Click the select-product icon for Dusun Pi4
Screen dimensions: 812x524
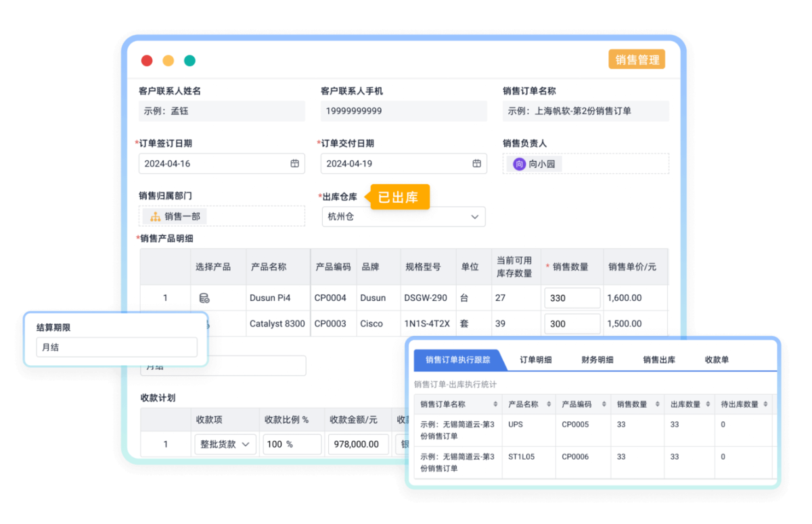204,298
